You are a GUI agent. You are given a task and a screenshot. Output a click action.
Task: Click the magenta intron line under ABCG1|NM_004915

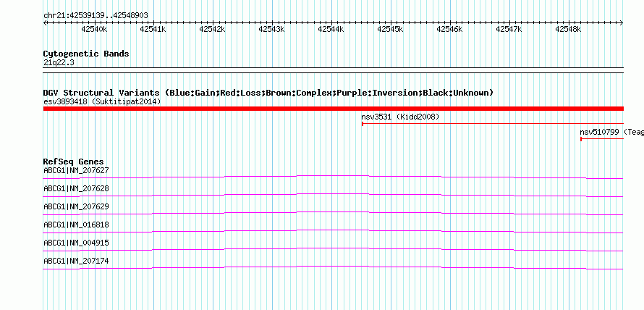333,249
